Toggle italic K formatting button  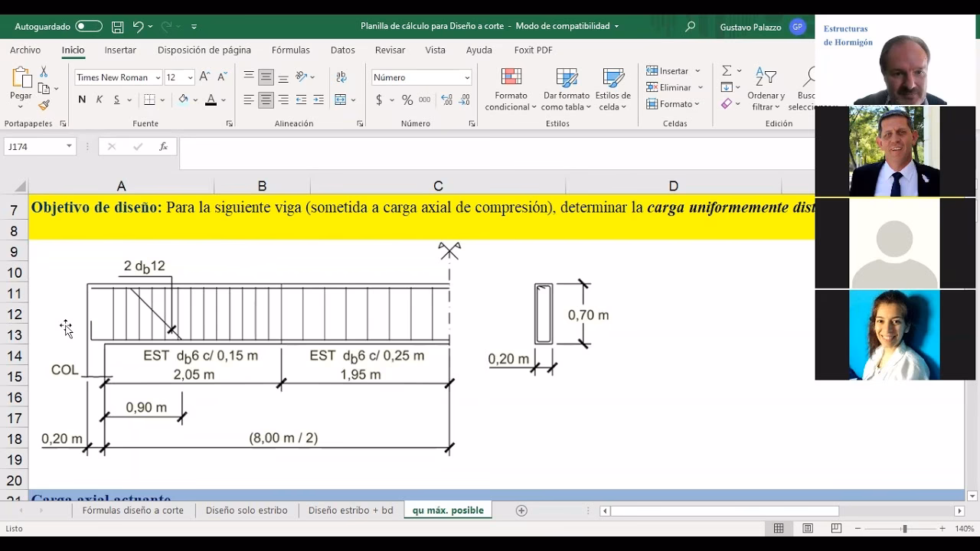pyautogui.click(x=100, y=100)
